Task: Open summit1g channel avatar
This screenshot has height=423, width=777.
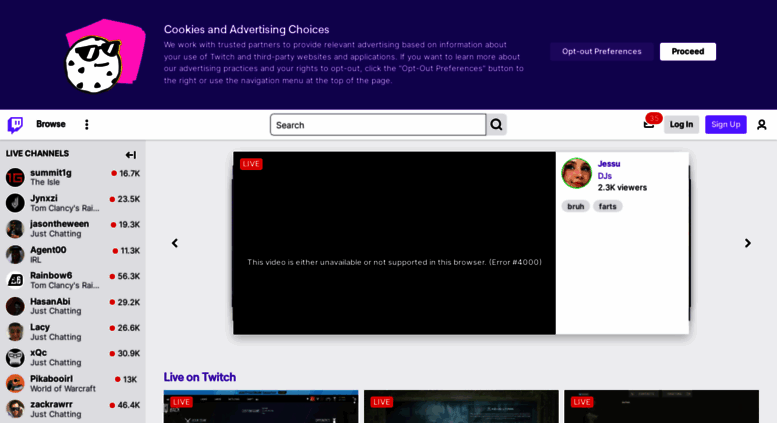Action: pyautogui.click(x=15, y=177)
